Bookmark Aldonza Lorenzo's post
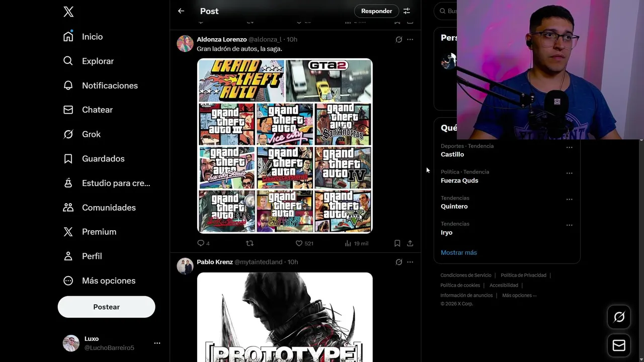This screenshot has width=644, height=362. (x=397, y=243)
